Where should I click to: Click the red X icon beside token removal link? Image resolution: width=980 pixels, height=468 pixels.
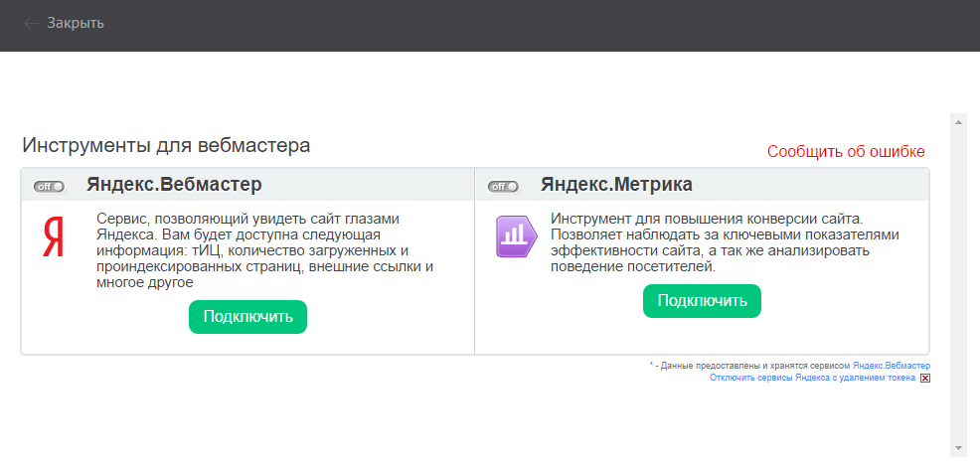[x=925, y=379]
